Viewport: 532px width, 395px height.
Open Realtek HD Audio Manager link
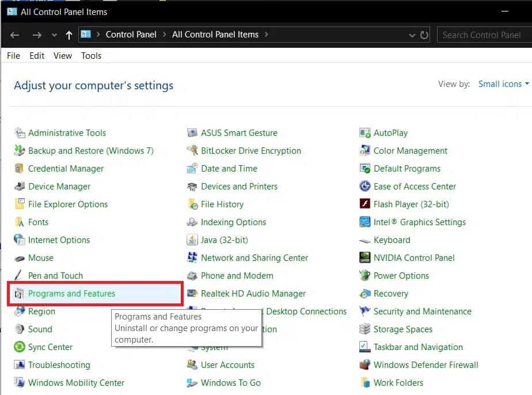(253, 294)
